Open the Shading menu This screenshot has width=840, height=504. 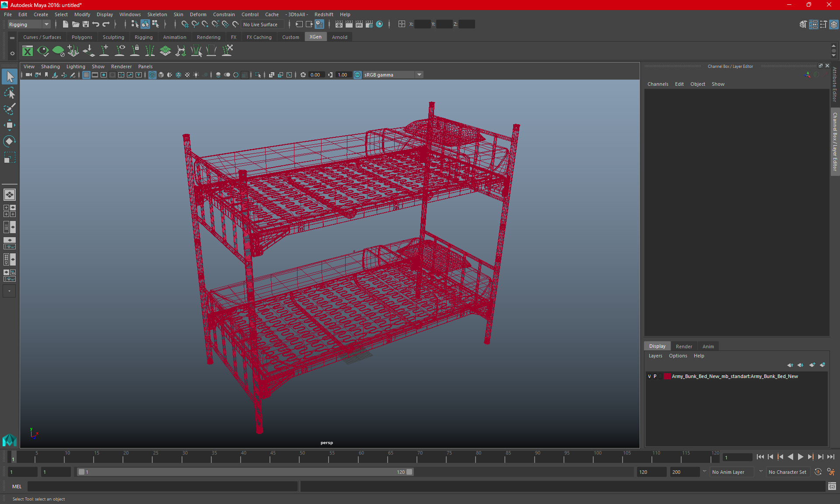point(50,66)
